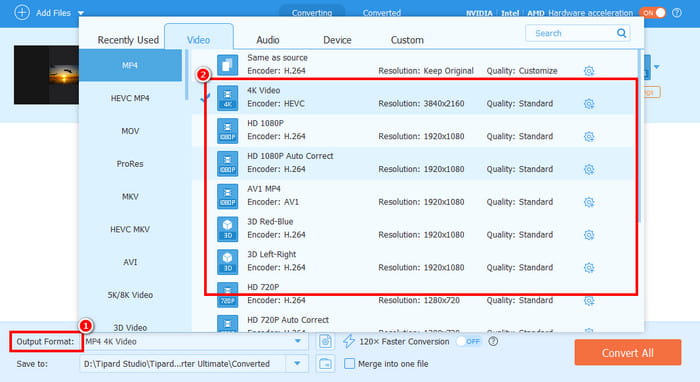This screenshot has height=382, width=700.
Task: Open settings gear for Same as source
Action: tap(589, 71)
